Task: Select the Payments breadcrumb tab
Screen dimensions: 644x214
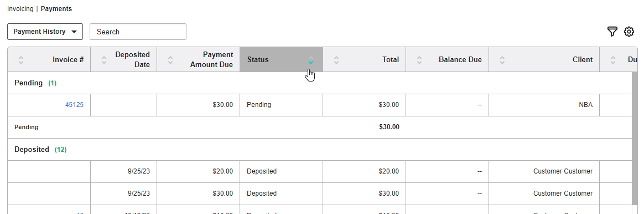Action: point(56,9)
